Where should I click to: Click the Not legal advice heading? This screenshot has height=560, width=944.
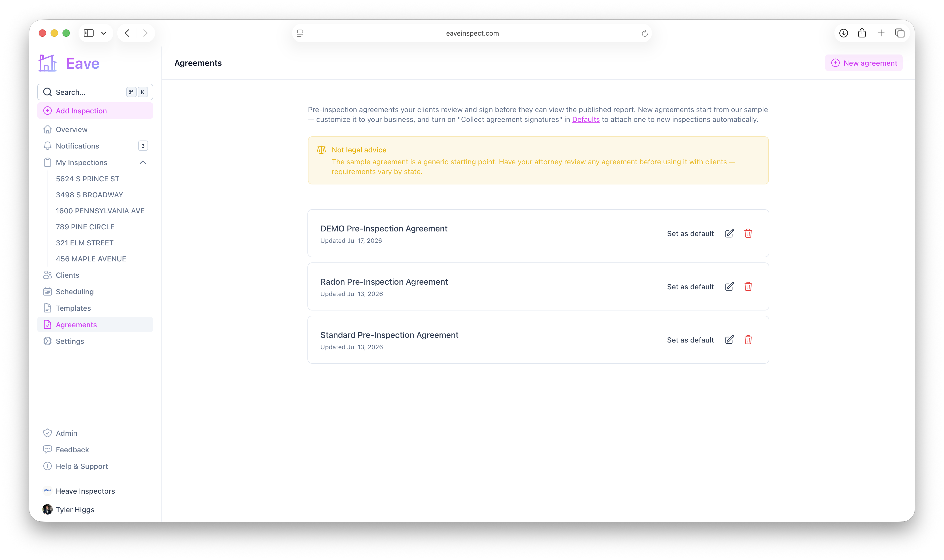359,150
